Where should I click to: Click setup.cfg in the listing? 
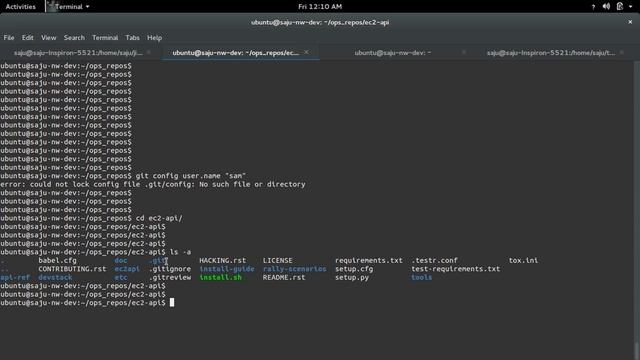354,269
